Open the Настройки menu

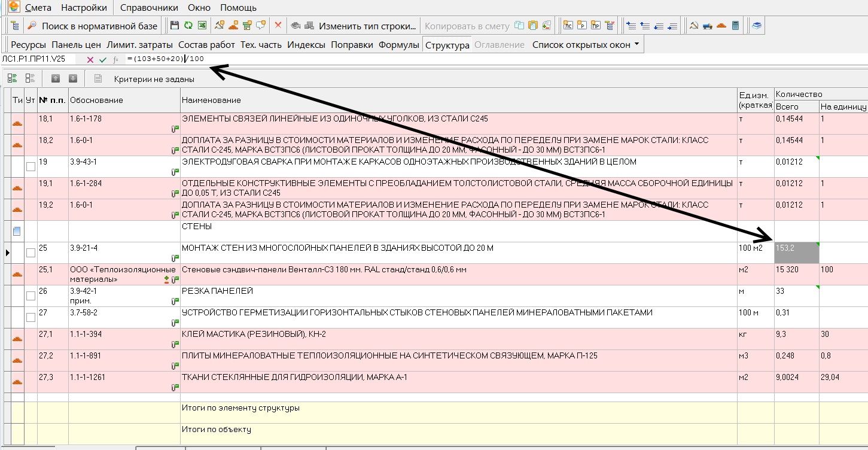[84, 8]
